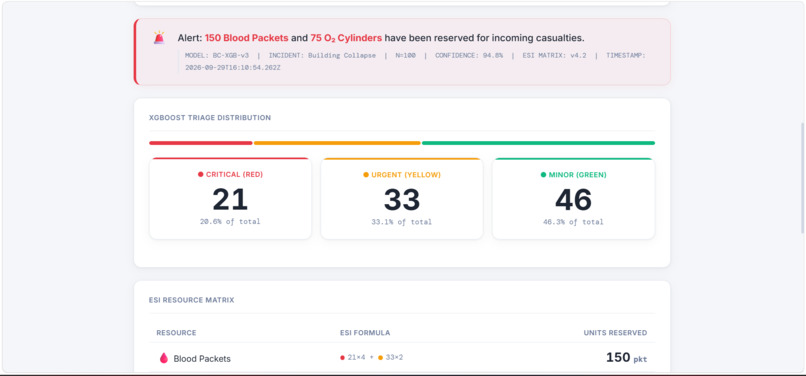Viewport: 806px width, 376px height.
Task: Click the '150 Blood Packets' alert text
Action: click(x=247, y=38)
